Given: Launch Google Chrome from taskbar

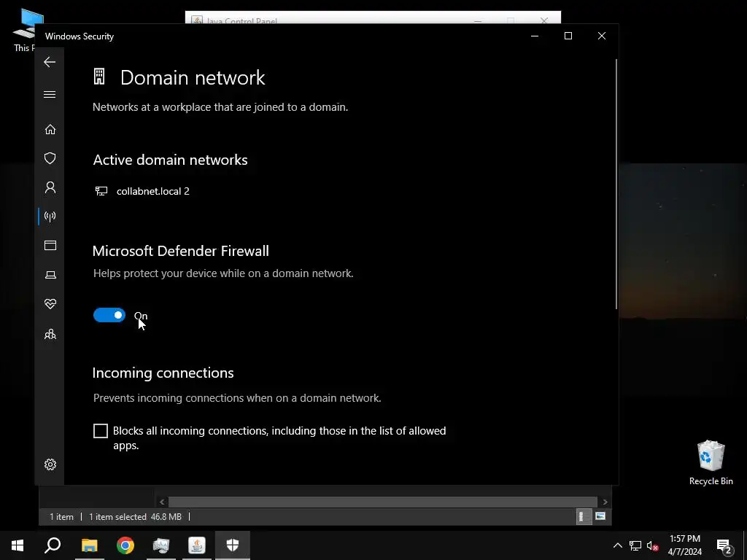Looking at the screenshot, I should (125, 545).
